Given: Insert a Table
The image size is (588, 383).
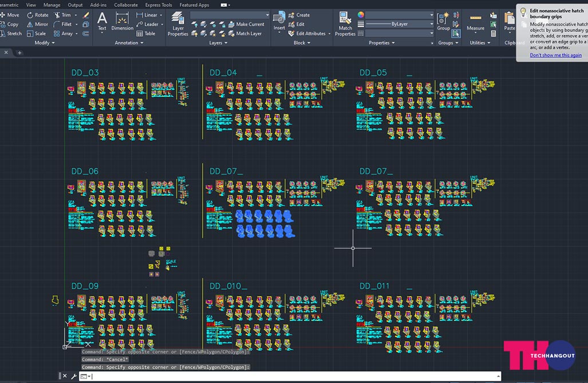Looking at the screenshot, I should coord(146,33).
